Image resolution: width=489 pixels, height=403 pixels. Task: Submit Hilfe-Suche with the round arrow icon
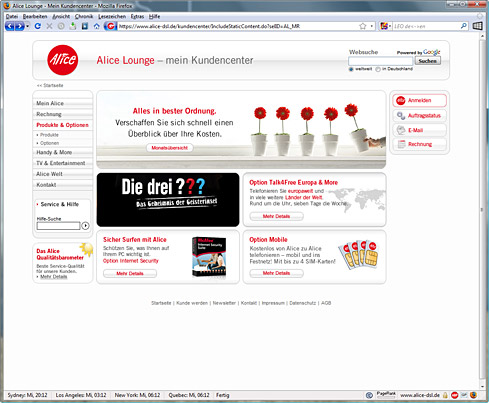pos(86,226)
